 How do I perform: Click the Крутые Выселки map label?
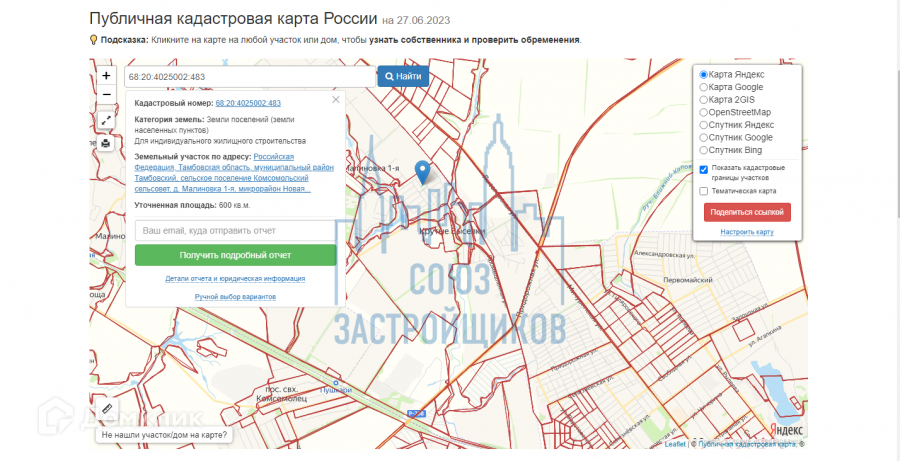click(x=453, y=231)
